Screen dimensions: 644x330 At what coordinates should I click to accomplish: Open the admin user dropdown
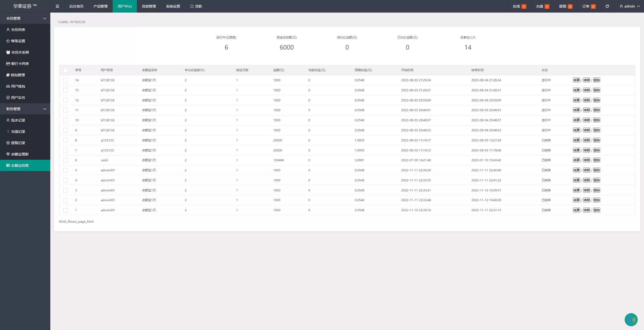pos(630,6)
